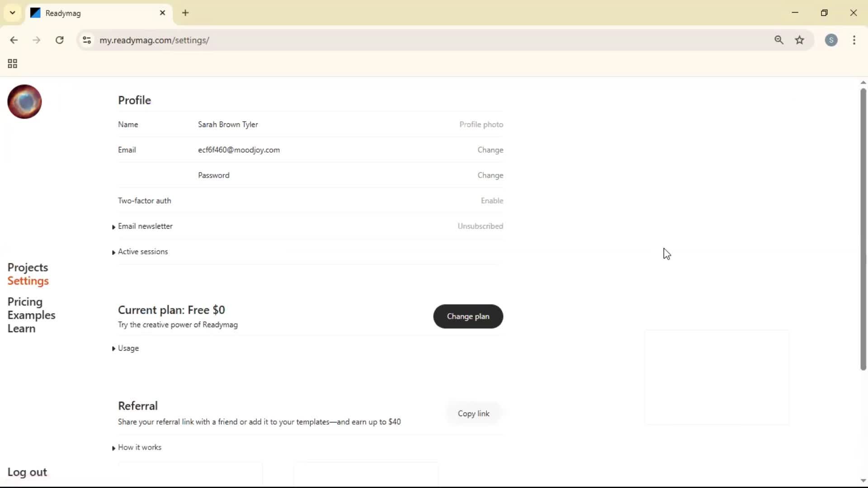This screenshot has height=488, width=868.
Task: Navigate back with the back arrow
Action: (14, 40)
